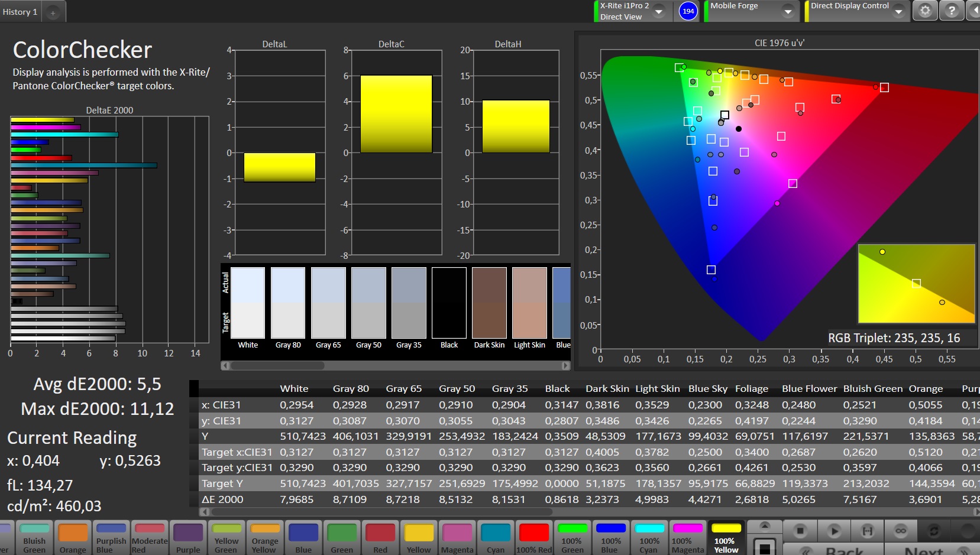Go Back to the previous page
Viewport: 980px width, 555px height.
pyautogui.click(x=834, y=549)
